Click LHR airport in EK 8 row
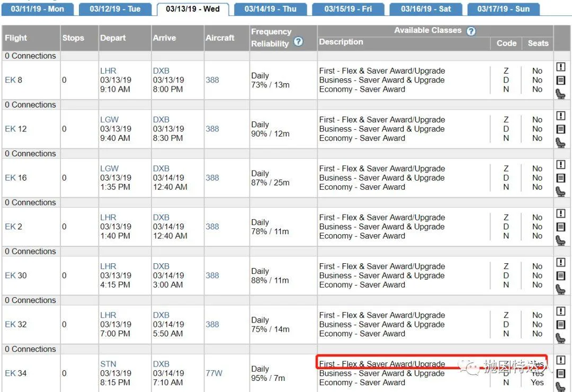Viewport: 572px width, 392px height. click(x=109, y=71)
